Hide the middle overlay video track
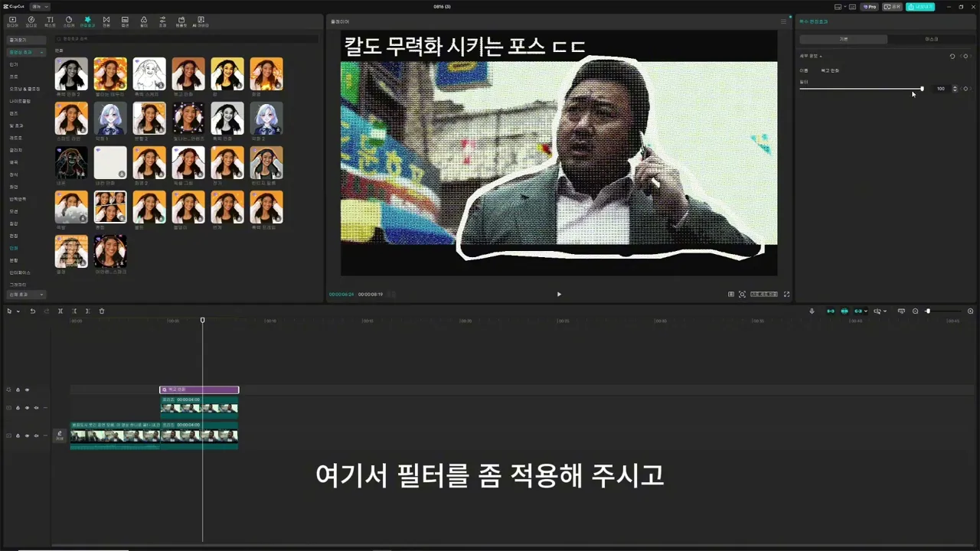The image size is (980, 551). coord(27,408)
